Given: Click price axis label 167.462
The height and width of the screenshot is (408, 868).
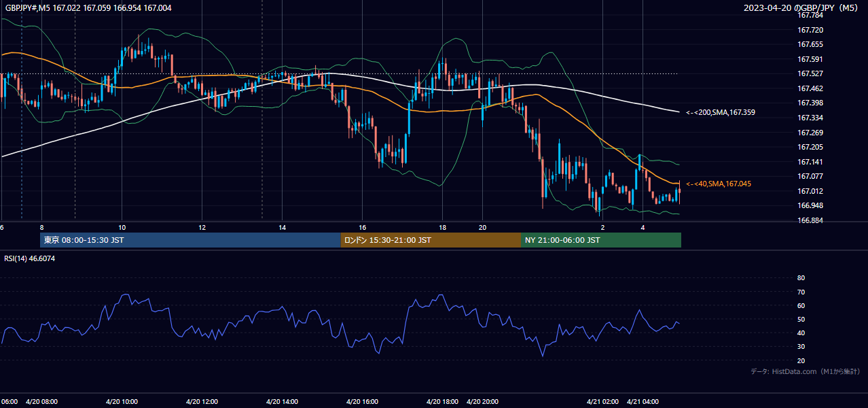Looking at the screenshot, I should [810, 88].
